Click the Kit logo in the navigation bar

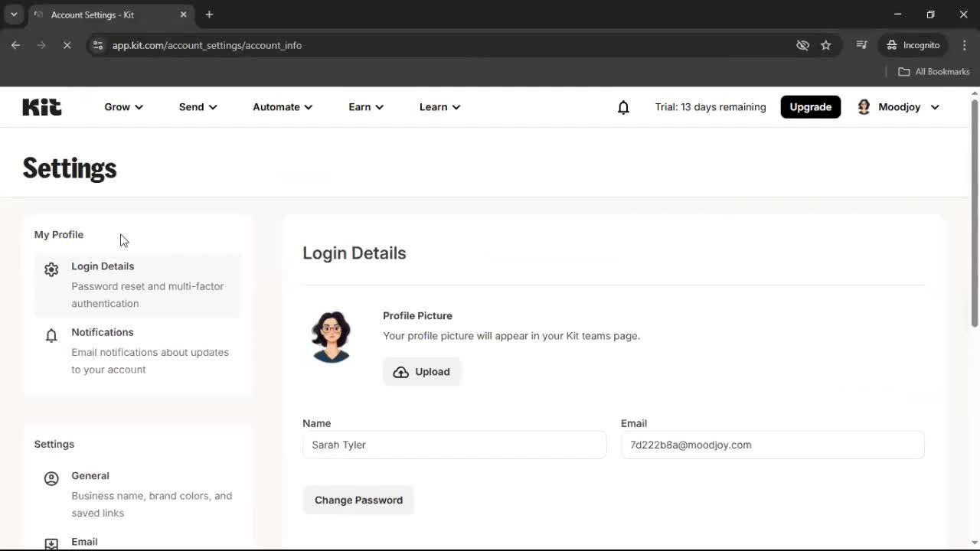(41, 106)
